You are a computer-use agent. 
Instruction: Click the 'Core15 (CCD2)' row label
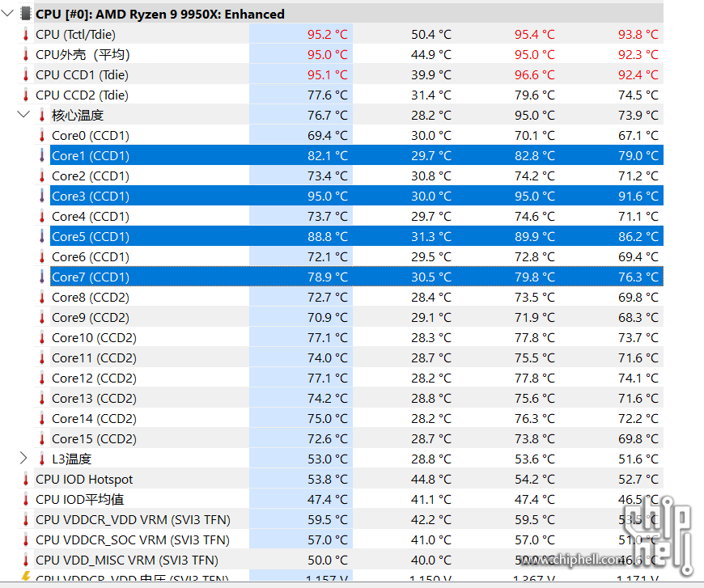[x=94, y=438]
